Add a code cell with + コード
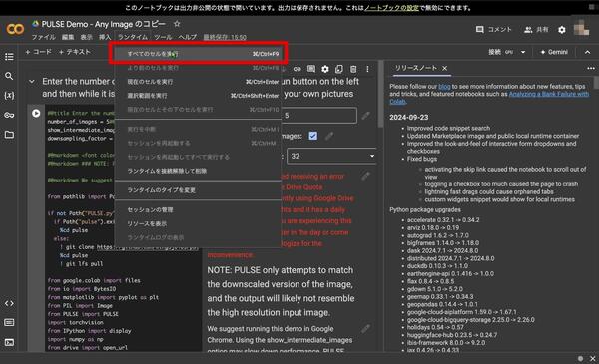Viewport: 599px width, 364px height. click(x=38, y=52)
